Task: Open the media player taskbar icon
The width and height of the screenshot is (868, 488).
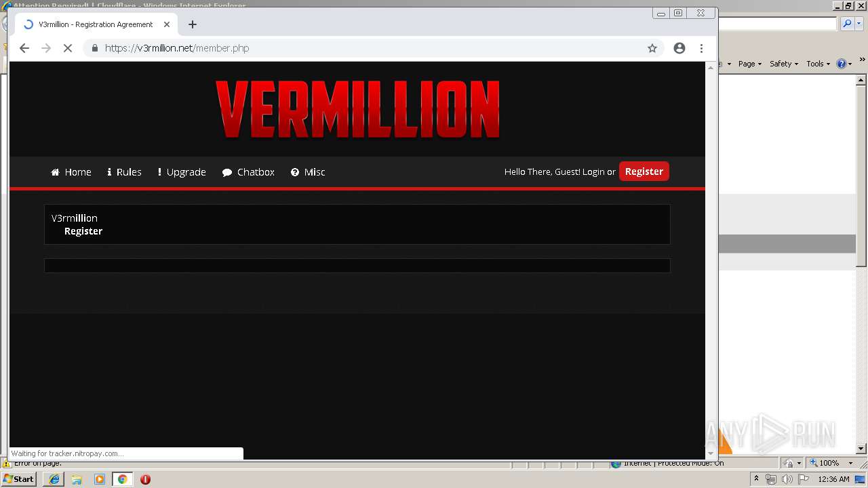Action: tap(100, 479)
